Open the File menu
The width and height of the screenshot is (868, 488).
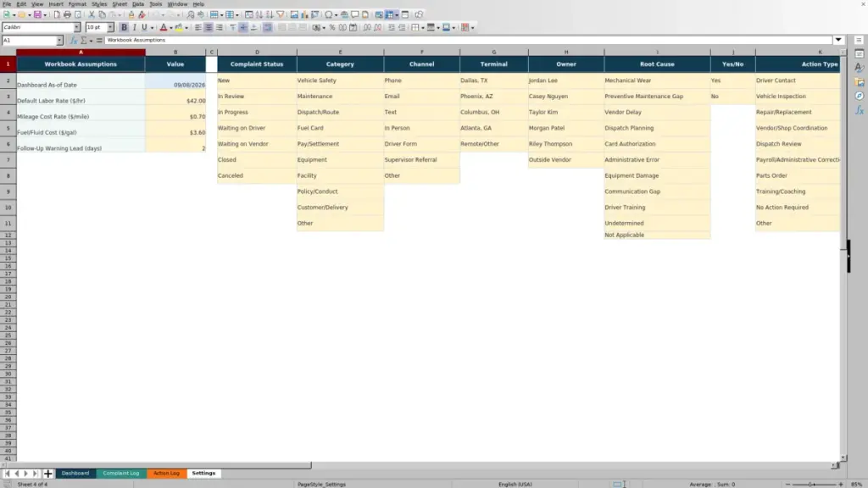click(7, 4)
